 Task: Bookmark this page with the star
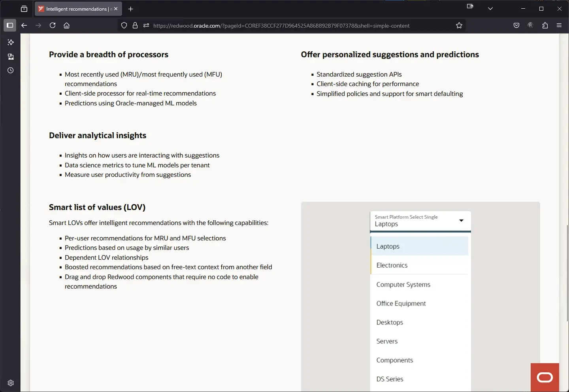[459, 25]
